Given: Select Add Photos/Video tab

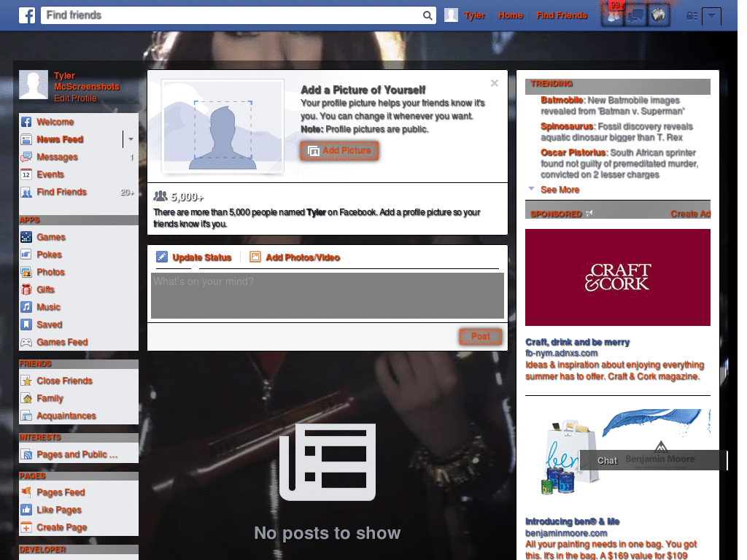Looking at the screenshot, I should 295,257.
